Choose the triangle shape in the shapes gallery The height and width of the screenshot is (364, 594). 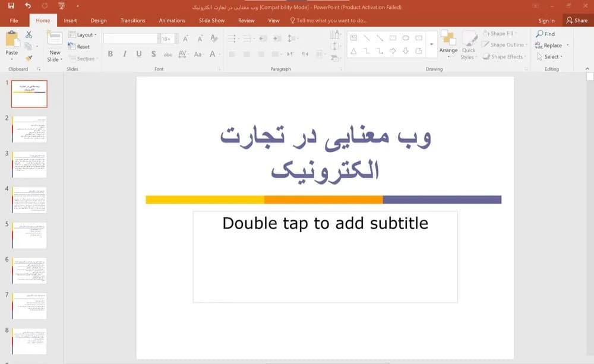pos(353,50)
